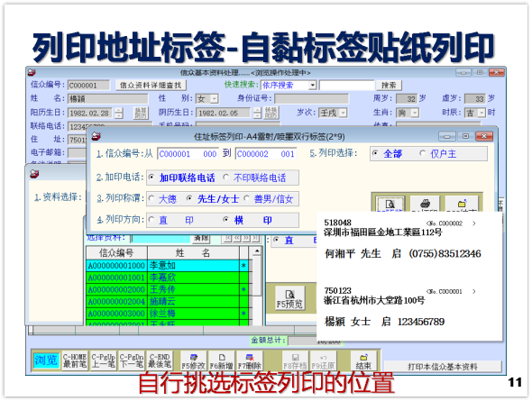Screen dimensions: 532x401
Task: Select the row 王秀传
Action: click(168, 290)
